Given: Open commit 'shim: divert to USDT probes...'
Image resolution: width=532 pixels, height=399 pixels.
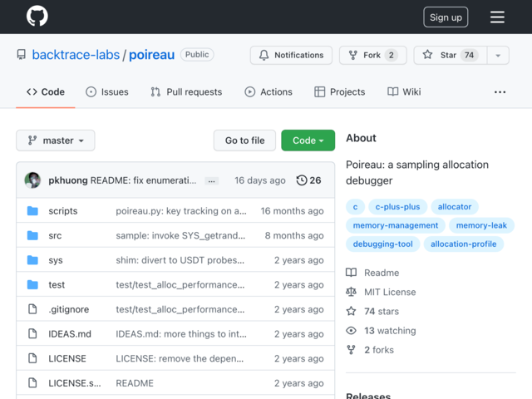Looking at the screenshot, I should coord(180,260).
